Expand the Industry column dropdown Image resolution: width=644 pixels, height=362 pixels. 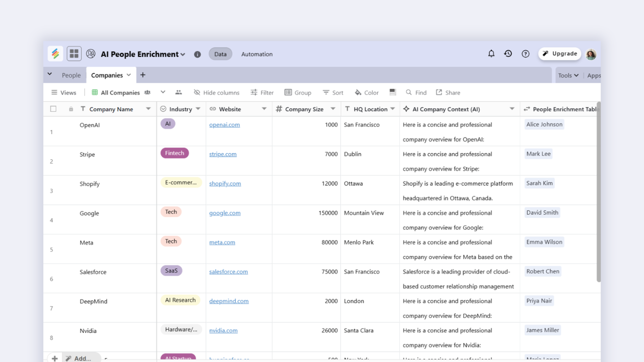pos(198,109)
